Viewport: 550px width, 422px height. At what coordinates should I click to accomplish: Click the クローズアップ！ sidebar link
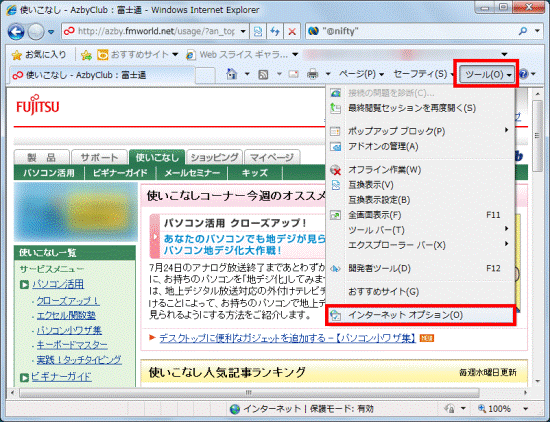coord(68,301)
